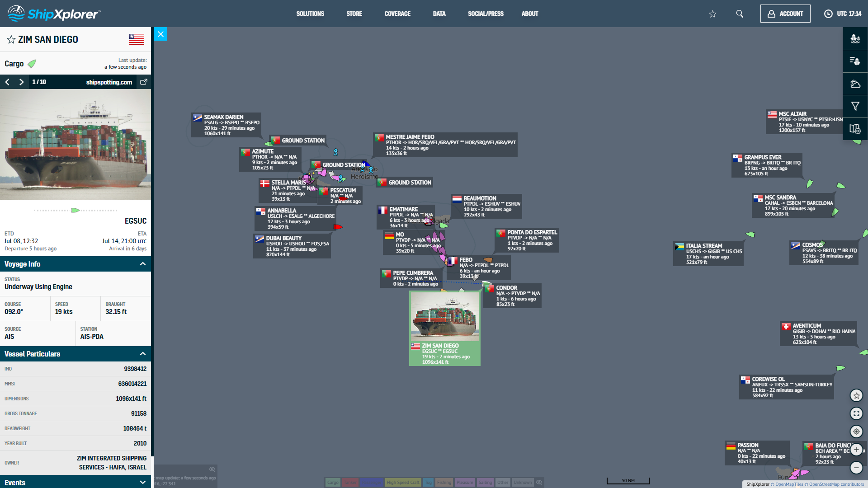Show next vessel photo
This screenshot has width=868, height=488.
click(x=21, y=82)
